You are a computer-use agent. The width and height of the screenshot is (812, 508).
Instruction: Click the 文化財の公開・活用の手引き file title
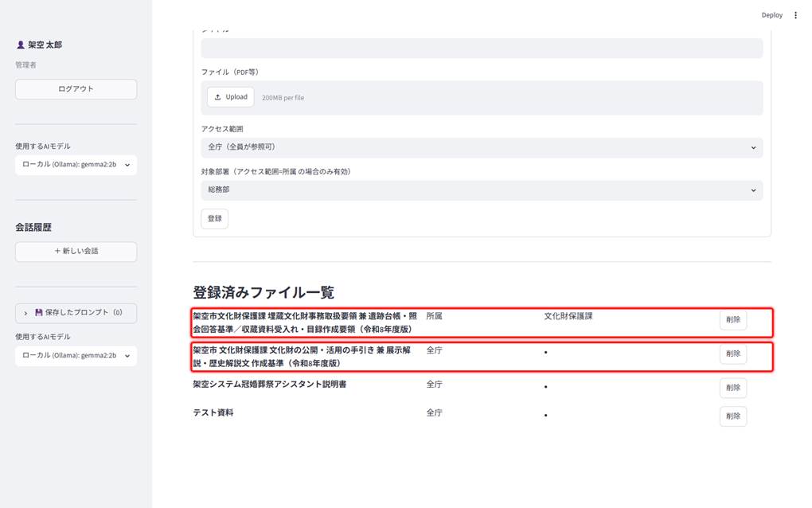[302, 357]
